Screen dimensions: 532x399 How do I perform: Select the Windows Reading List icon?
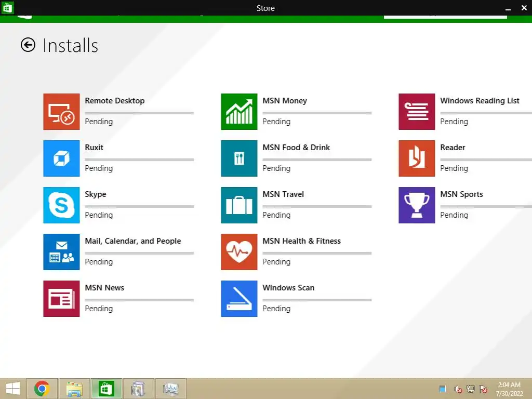[x=417, y=112]
